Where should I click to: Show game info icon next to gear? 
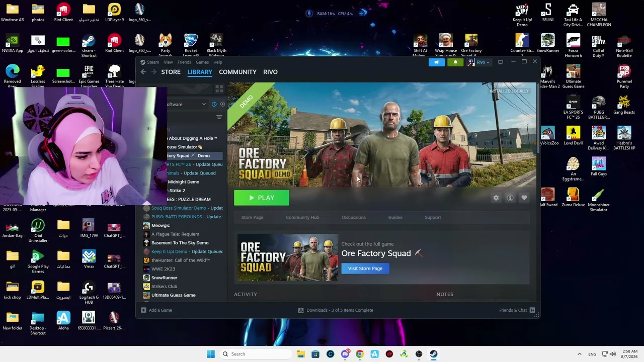[510, 198]
